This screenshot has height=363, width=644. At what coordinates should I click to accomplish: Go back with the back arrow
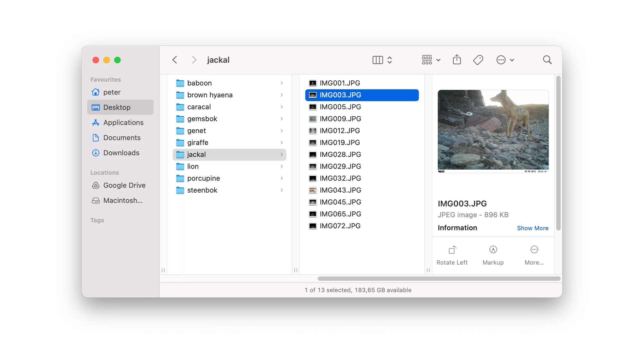(x=175, y=60)
